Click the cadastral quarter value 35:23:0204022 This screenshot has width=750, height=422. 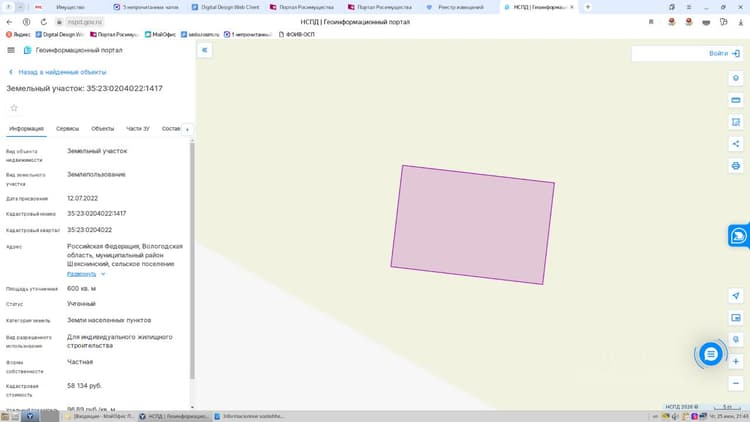coord(89,230)
